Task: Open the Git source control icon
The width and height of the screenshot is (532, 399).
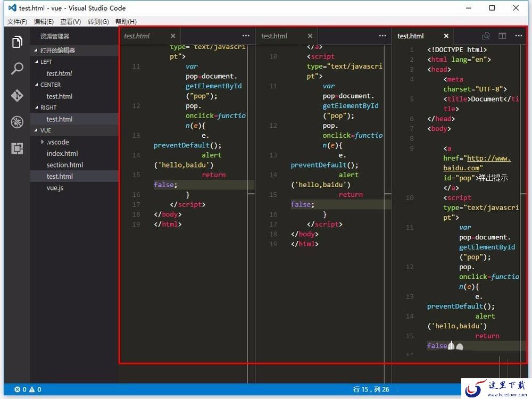Action: [x=17, y=95]
